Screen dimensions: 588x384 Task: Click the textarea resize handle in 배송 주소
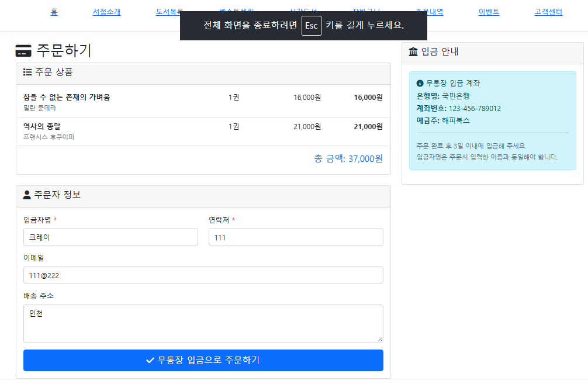(381, 340)
